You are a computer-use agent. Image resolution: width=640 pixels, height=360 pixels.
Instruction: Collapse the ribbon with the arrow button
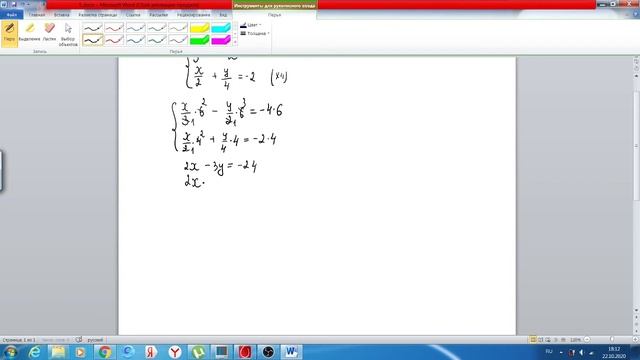click(628, 15)
